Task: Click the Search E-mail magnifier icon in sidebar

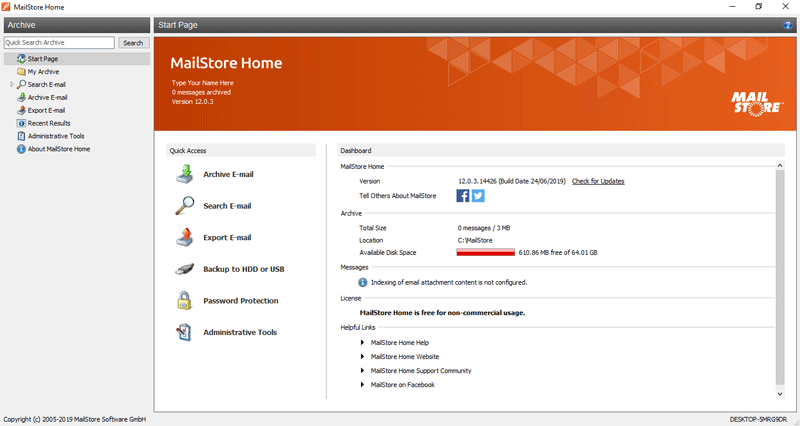Action: click(21, 84)
